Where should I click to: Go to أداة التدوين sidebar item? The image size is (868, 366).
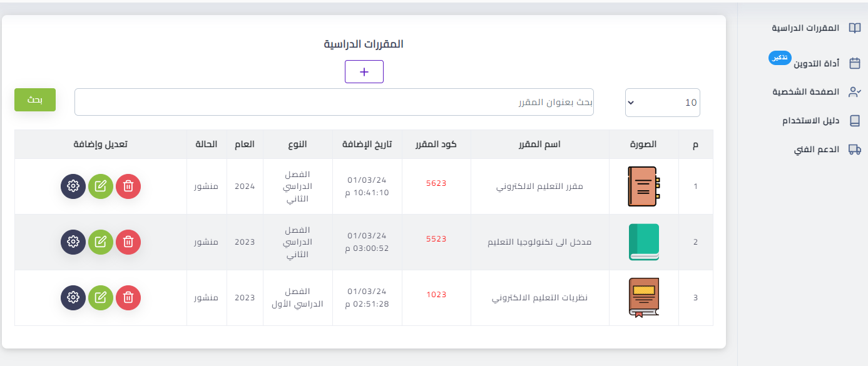[817, 64]
